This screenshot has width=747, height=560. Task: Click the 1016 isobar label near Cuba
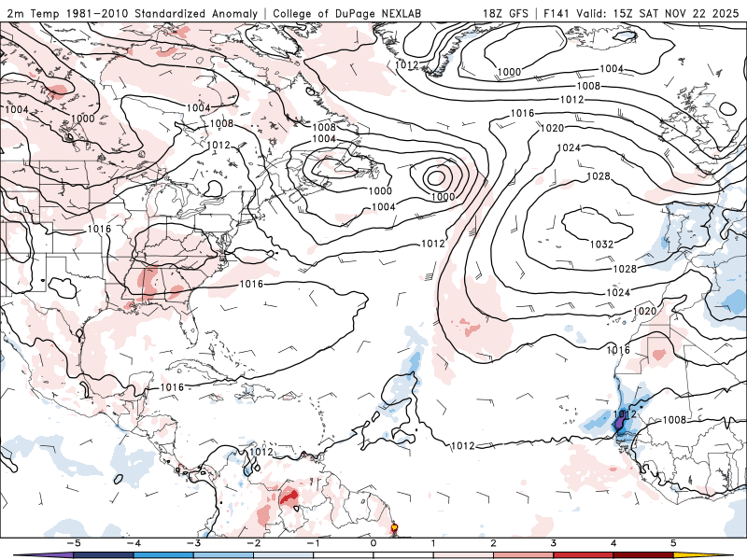pos(172,387)
